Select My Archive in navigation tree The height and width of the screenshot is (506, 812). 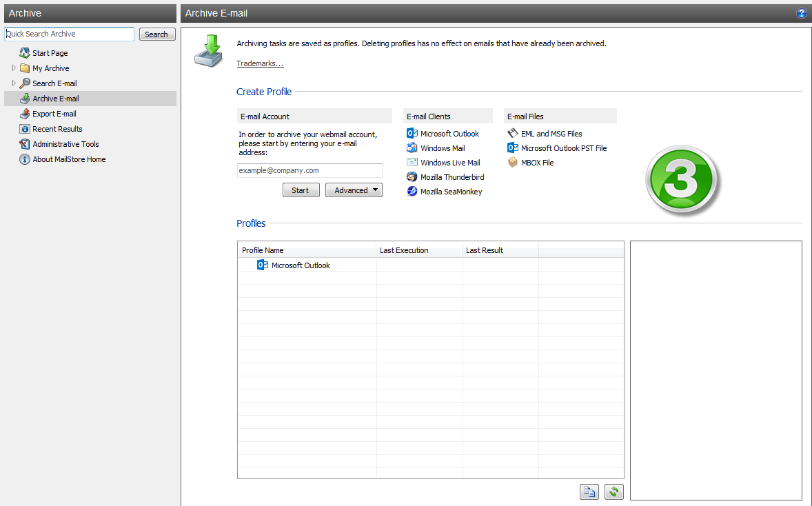pyautogui.click(x=51, y=68)
